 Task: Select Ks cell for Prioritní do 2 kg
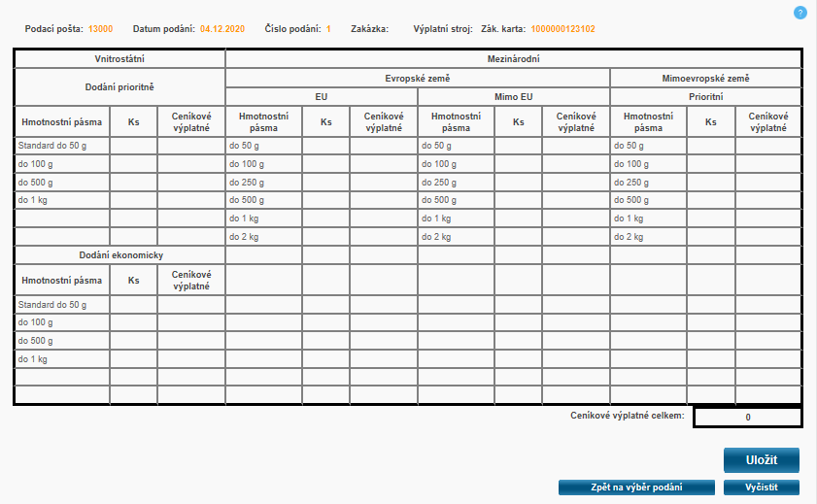(x=711, y=237)
